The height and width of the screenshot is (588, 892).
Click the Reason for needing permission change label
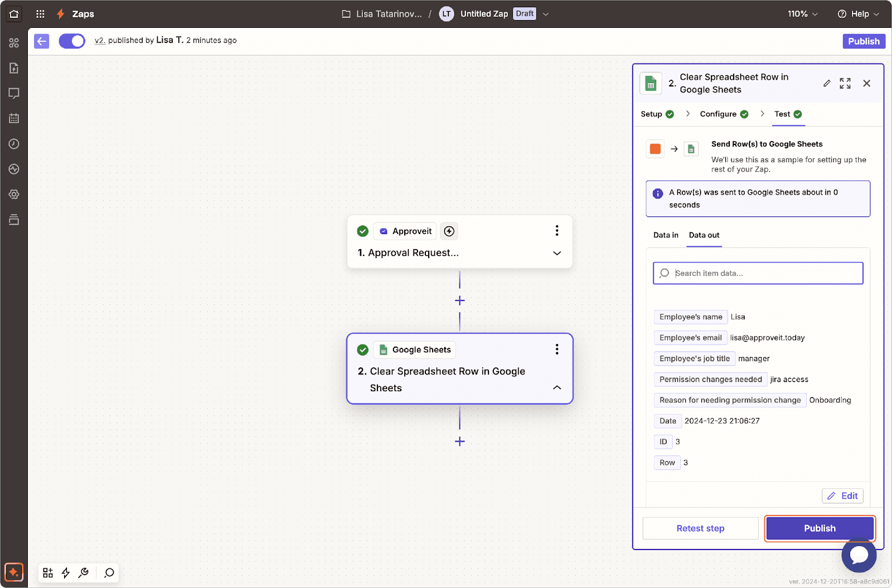point(730,400)
